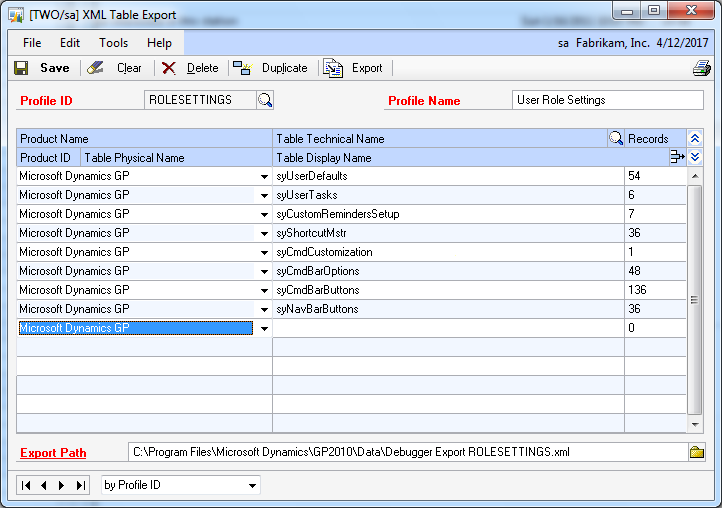Click the Export button label
722x508 pixels.
(367, 68)
